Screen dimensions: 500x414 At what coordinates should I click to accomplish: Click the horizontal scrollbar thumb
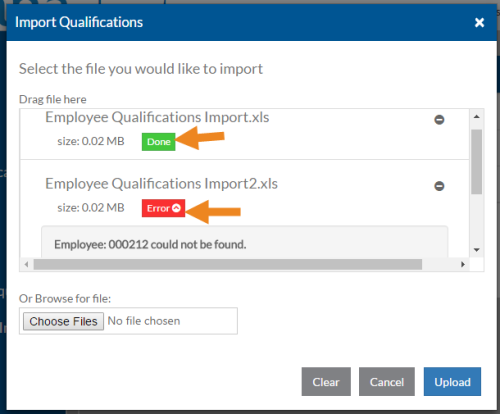coord(228,265)
